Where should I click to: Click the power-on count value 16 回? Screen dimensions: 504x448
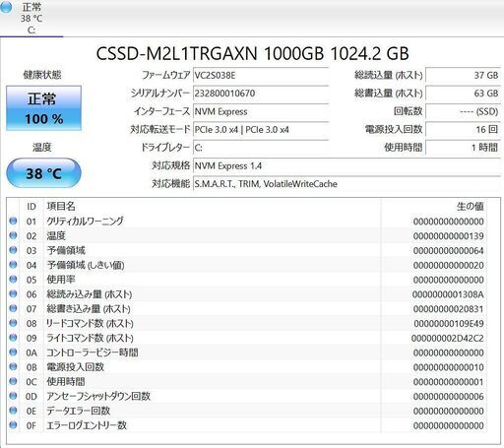[463, 130]
